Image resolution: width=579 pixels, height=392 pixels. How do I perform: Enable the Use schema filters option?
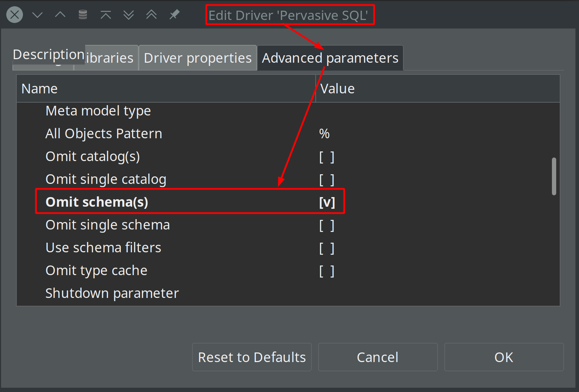[x=327, y=248]
